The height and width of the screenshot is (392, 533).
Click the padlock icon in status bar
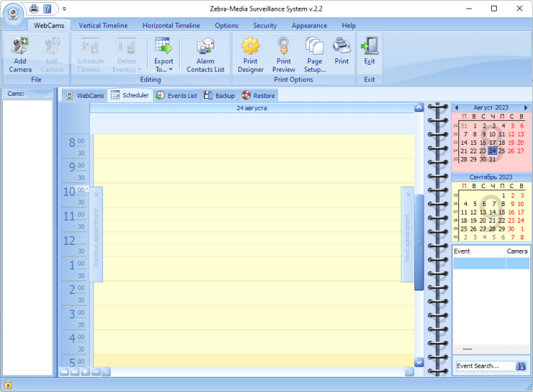pyautogui.click(x=8, y=384)
